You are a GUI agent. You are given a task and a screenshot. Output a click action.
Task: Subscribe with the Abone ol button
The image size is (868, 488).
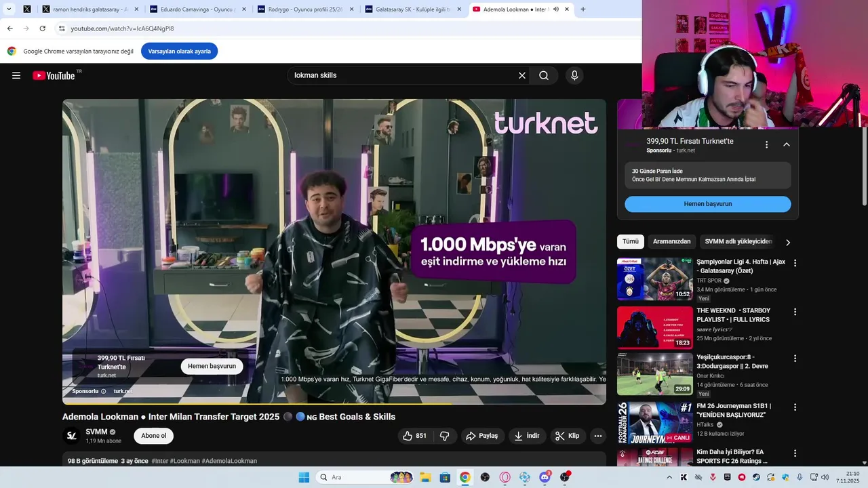coord(154,436)
